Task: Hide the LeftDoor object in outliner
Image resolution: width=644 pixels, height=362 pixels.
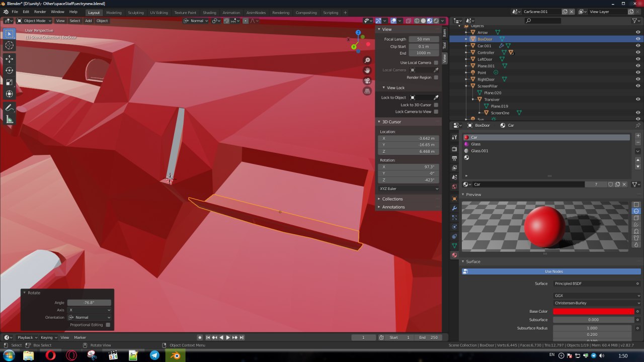Action: click(638, 59)
